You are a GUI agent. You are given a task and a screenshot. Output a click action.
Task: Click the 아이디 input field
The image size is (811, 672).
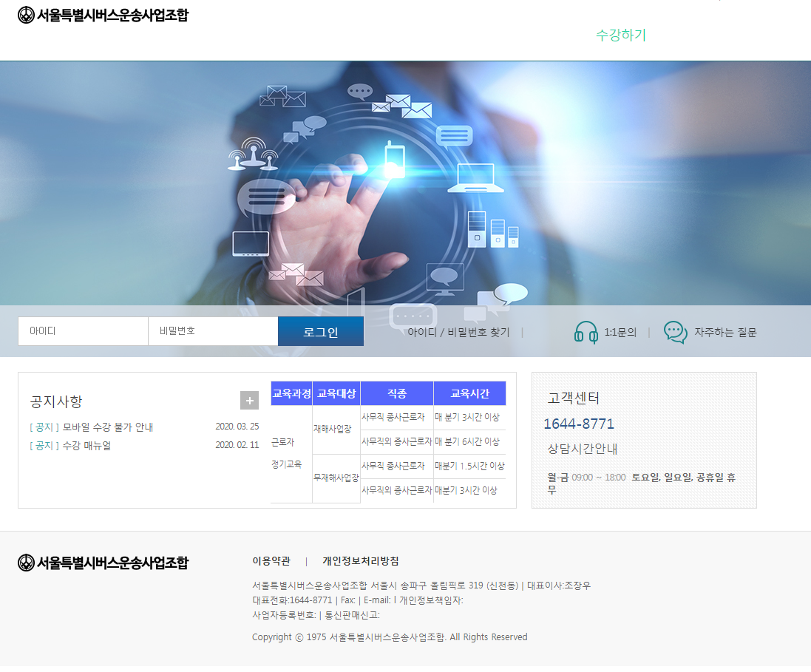tap(82, 330)
